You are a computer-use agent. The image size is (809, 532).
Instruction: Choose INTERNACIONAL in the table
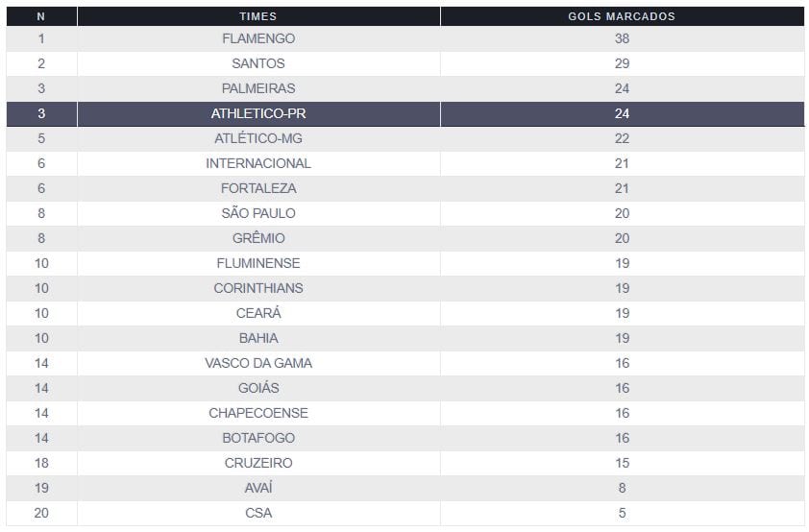click(x=257, y=164)
